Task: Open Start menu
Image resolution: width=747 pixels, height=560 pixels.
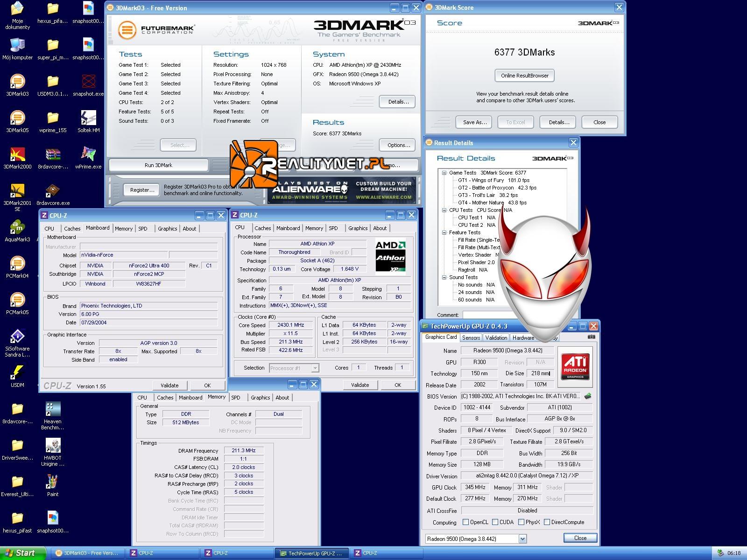Action: point(23,553)
